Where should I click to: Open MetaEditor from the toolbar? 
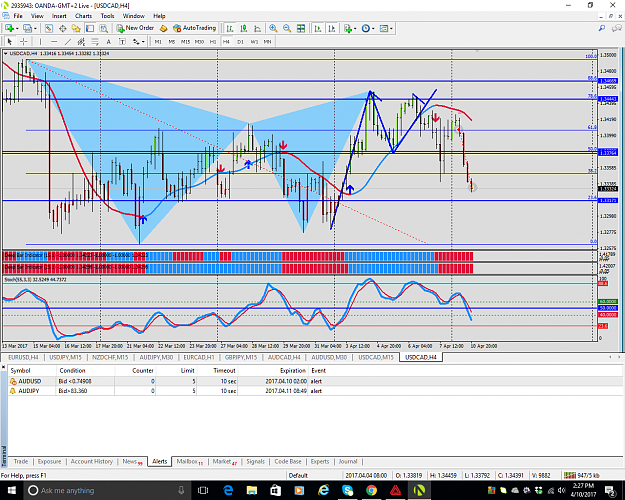click(163, 28)
